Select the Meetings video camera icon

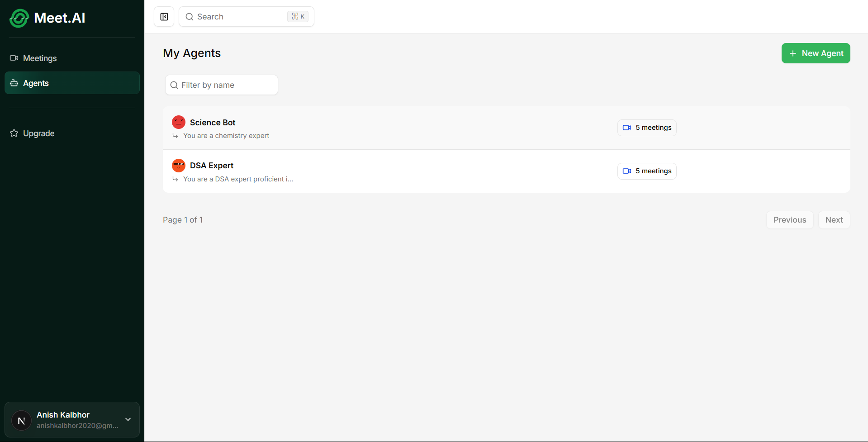pos(14,58)
